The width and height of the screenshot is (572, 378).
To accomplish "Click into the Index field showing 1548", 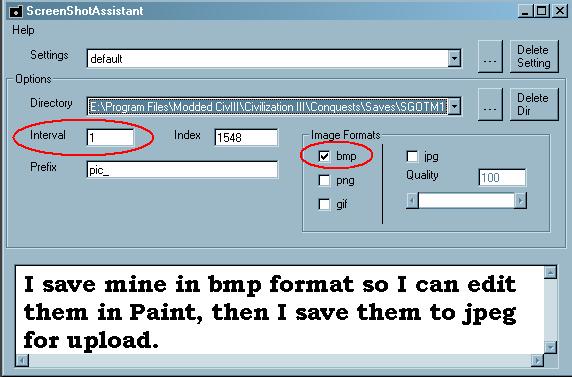I will (x=246, y=138).
